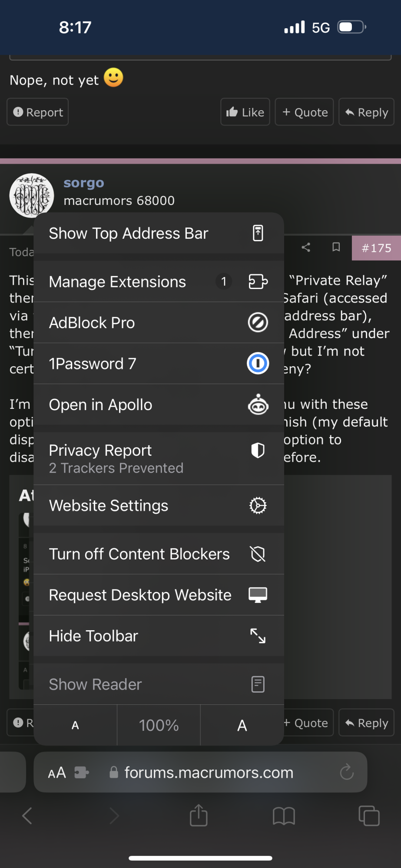Screen dimensions: 401x868
Task: Turn off Content Blockers
Action: 159,554
